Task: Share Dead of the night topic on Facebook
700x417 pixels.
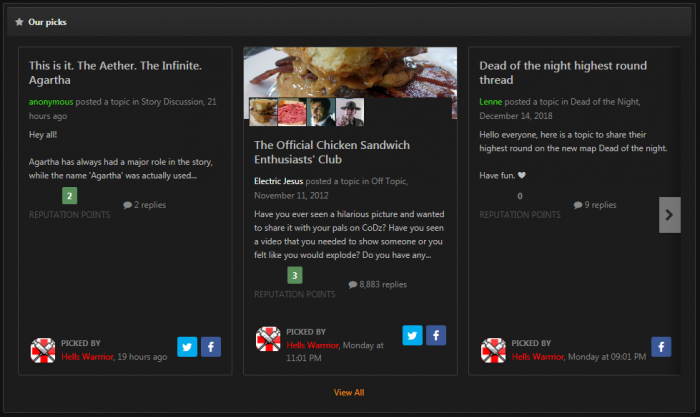Action: 661,347
